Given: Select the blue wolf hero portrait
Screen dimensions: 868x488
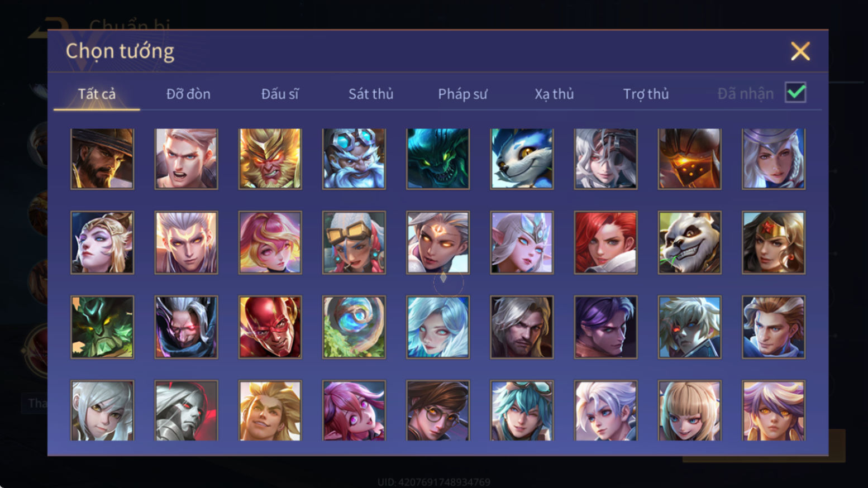Looking at the screenshot, I should (522, 159).
